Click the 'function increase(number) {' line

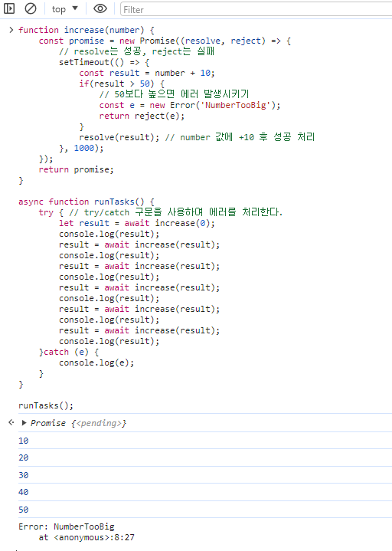pyautogui.click(x=87, y=30)
